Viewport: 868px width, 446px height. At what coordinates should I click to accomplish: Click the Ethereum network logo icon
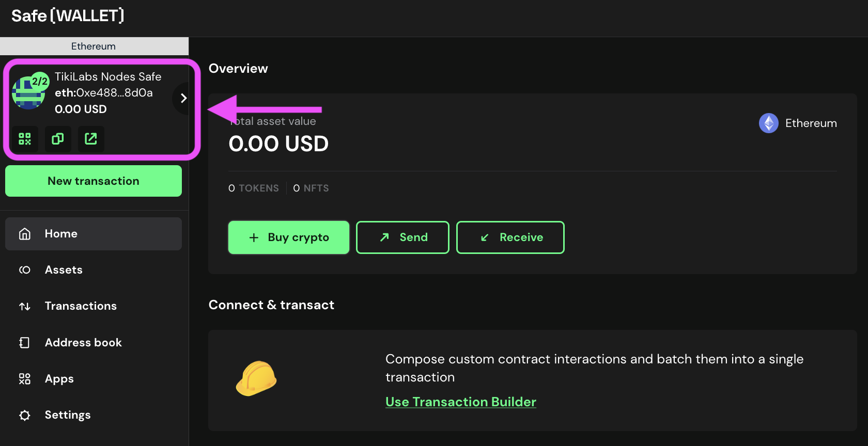tap(768, 123)
